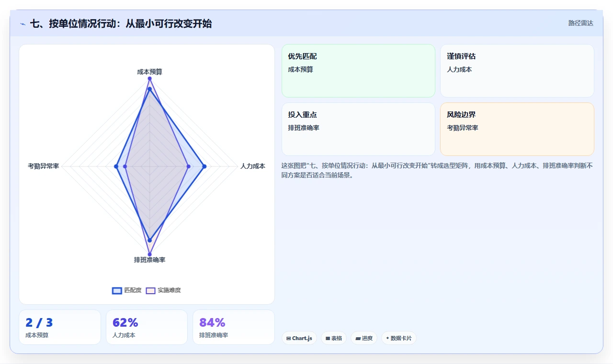Open the 数据卡片 chip

399,338
